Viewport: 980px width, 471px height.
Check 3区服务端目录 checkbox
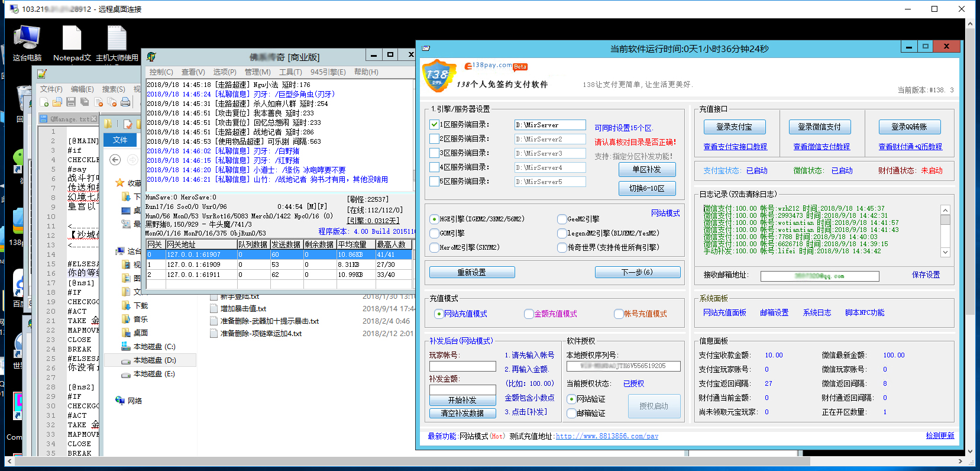(435, 153)
